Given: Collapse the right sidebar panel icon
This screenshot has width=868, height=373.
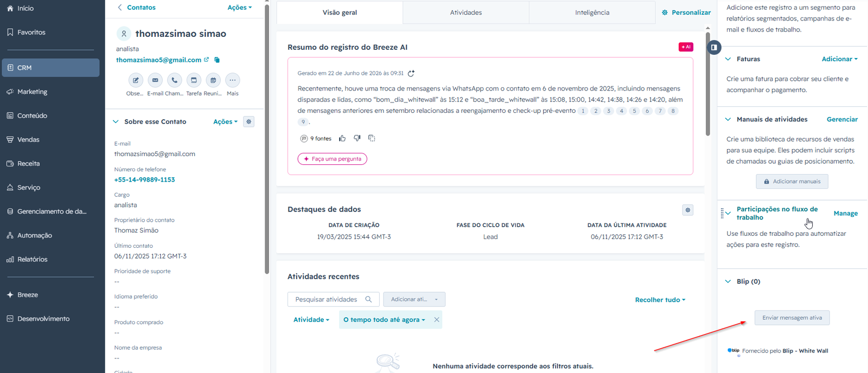Looking at the screenshot, I should click(x=714, y=47).
